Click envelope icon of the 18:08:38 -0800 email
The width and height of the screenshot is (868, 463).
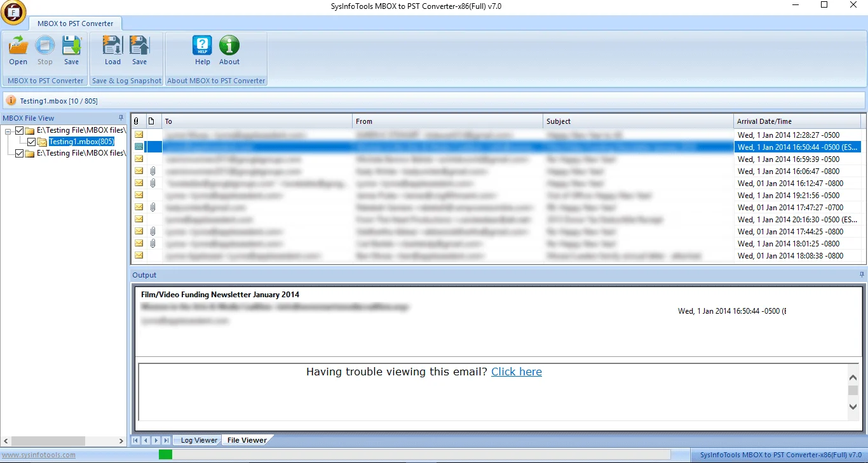[139, 255]
